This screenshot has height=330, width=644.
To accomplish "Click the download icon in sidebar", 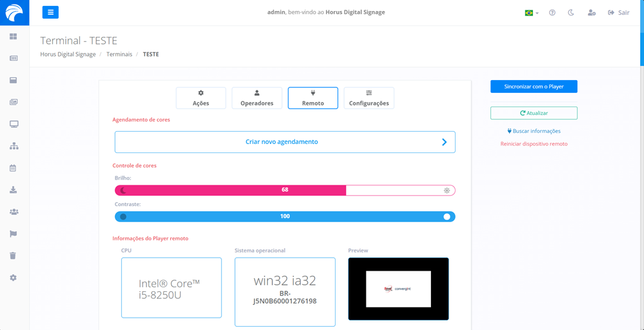I will (14, 190).
